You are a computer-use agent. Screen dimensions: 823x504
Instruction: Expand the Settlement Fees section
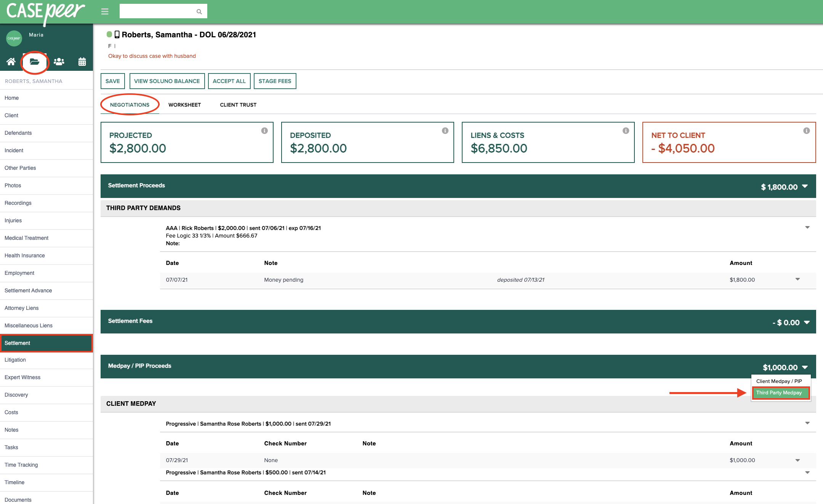(x=807, y=322)
